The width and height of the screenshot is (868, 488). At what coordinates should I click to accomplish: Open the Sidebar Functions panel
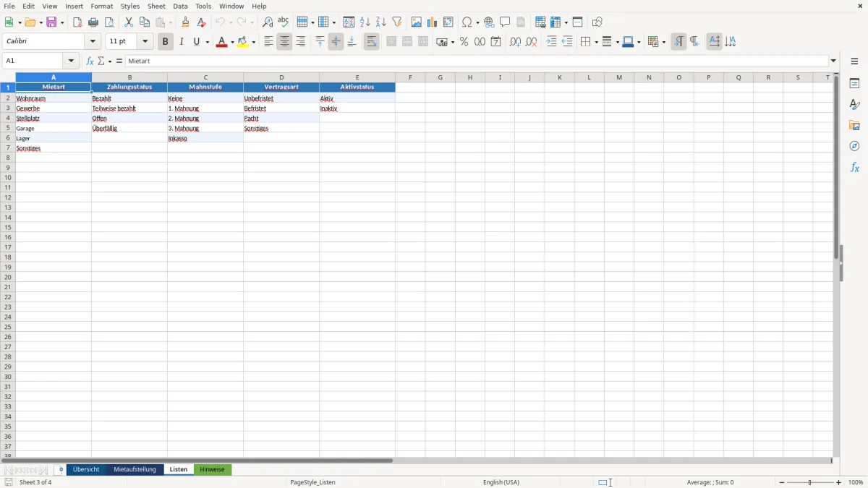tap(854, 167)
